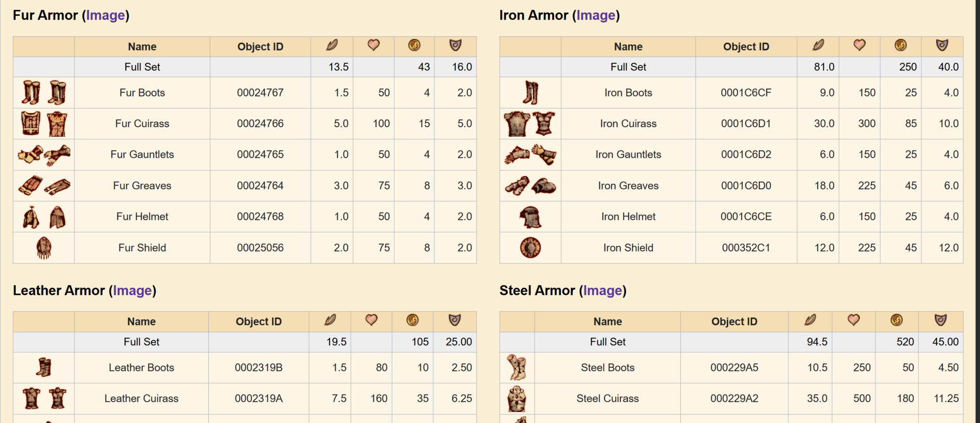Click the armor shield icon in Steel table
Viewport: 980px width, 423px height.
click(x=941, y=320)
